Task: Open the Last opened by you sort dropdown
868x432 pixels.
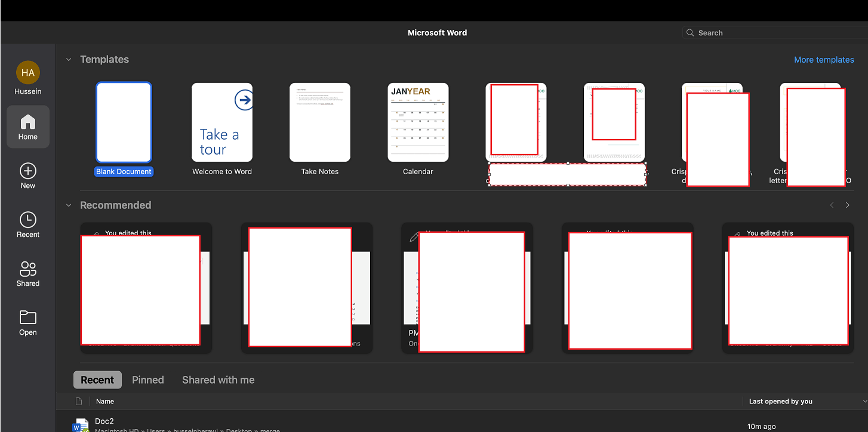Action: (x=865, y=402)
